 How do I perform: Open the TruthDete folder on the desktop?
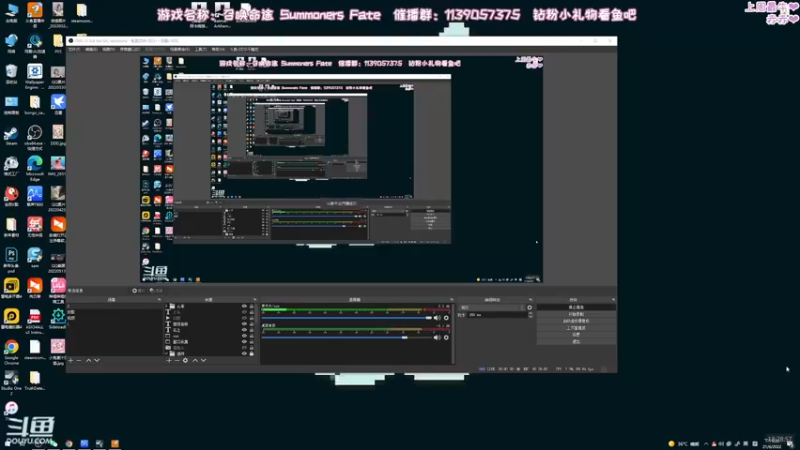(34, 381)
